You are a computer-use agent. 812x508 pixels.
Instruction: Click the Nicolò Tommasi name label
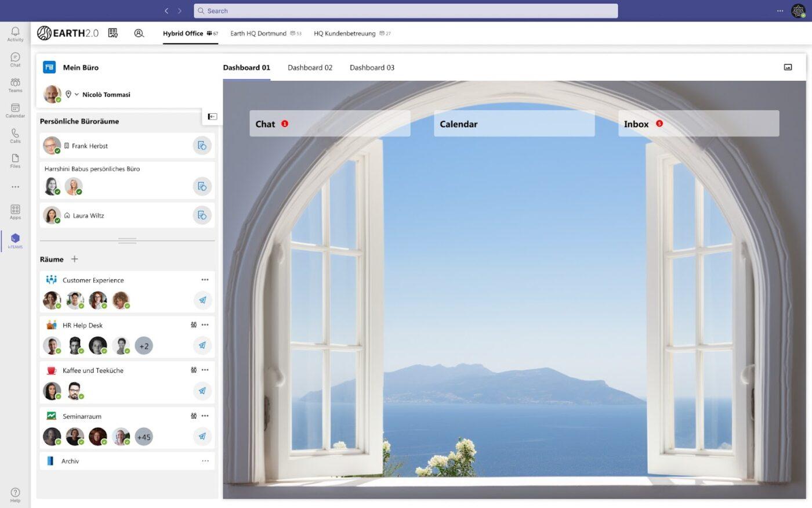(106, 94)
